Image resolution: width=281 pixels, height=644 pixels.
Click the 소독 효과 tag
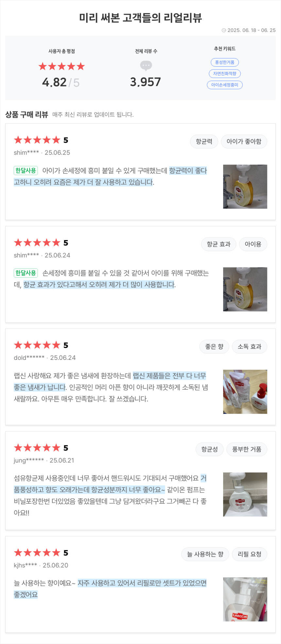click(x=249, y=346)
